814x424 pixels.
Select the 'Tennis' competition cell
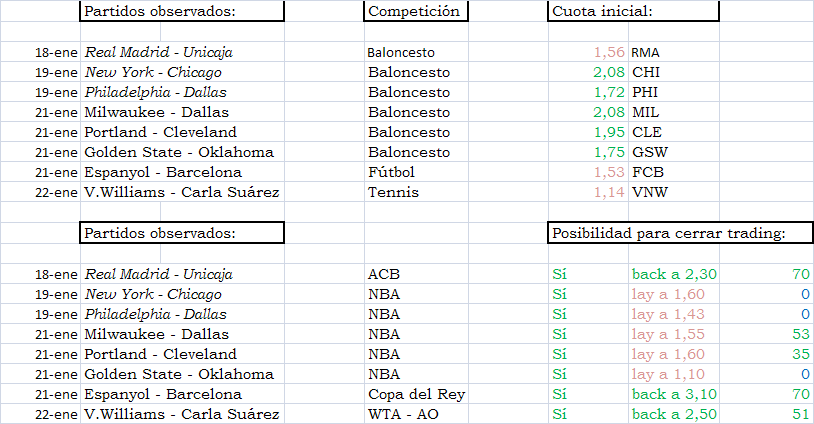[x=416, y=192]
